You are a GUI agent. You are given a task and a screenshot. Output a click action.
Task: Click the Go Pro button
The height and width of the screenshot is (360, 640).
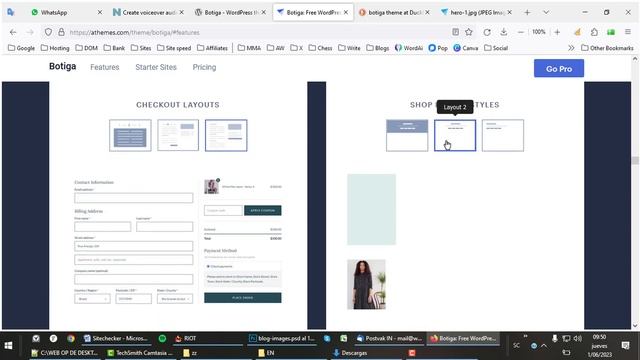click(559, 69)
